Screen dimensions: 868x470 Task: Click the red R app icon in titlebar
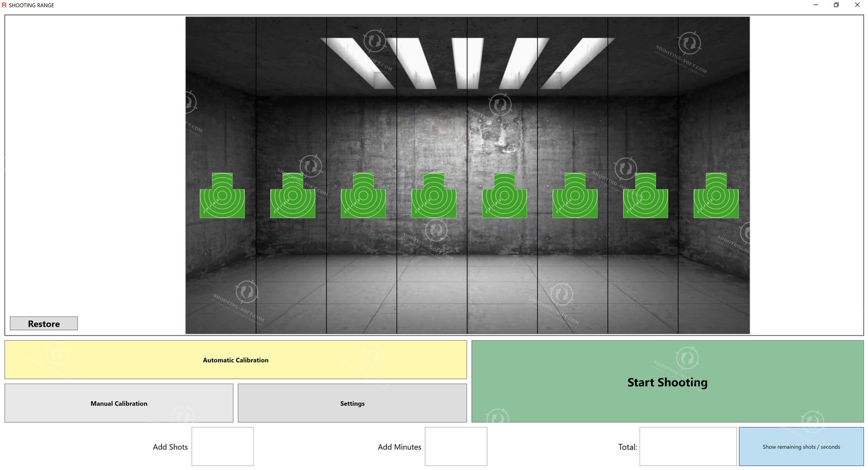click(x=4, y=5)
